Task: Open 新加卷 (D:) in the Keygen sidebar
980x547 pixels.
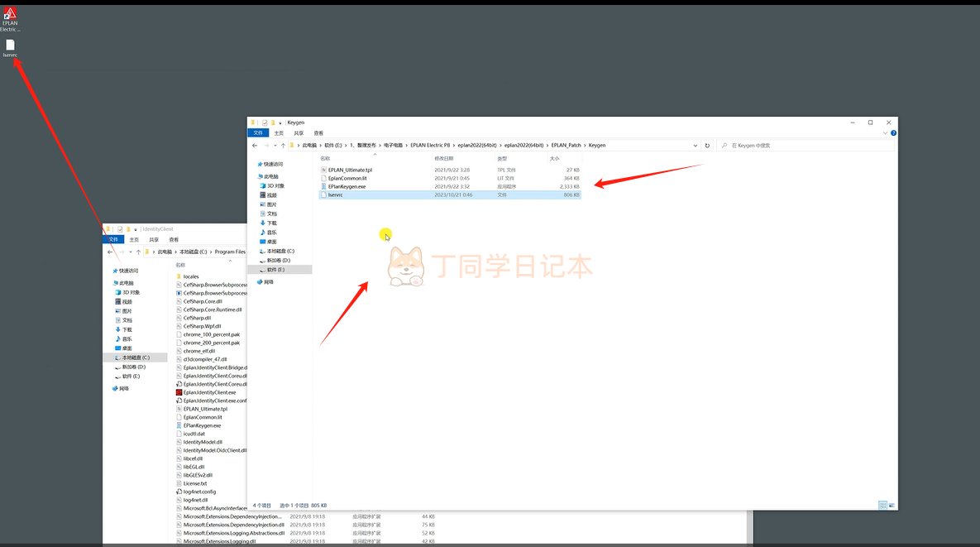Action: 278,261
